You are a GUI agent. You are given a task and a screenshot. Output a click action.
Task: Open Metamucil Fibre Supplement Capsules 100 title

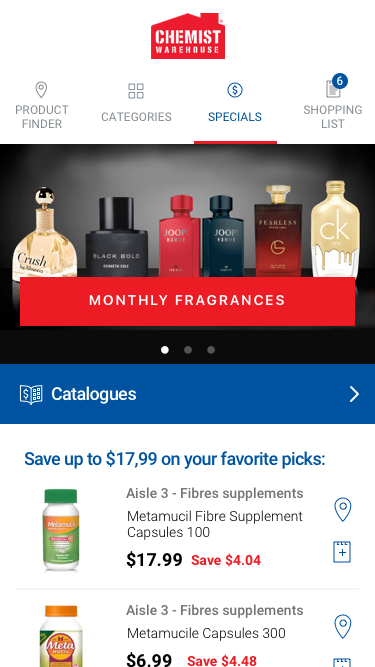215,524
